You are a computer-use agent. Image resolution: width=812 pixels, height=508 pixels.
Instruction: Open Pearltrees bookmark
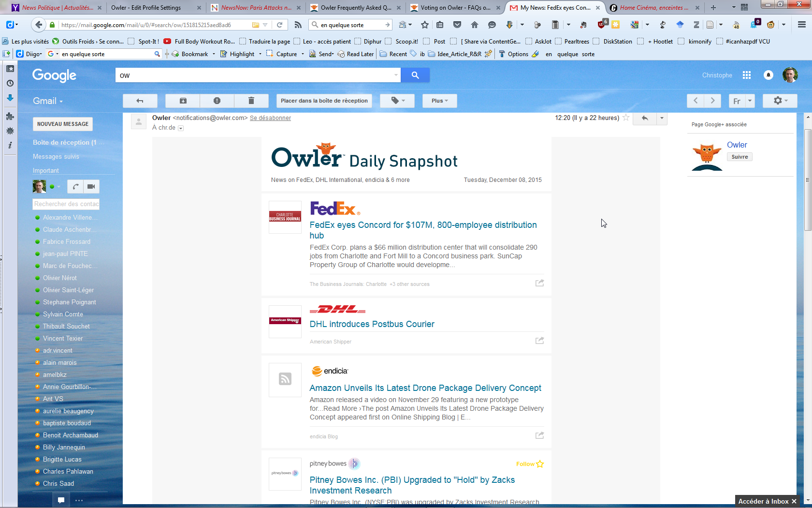572,42
